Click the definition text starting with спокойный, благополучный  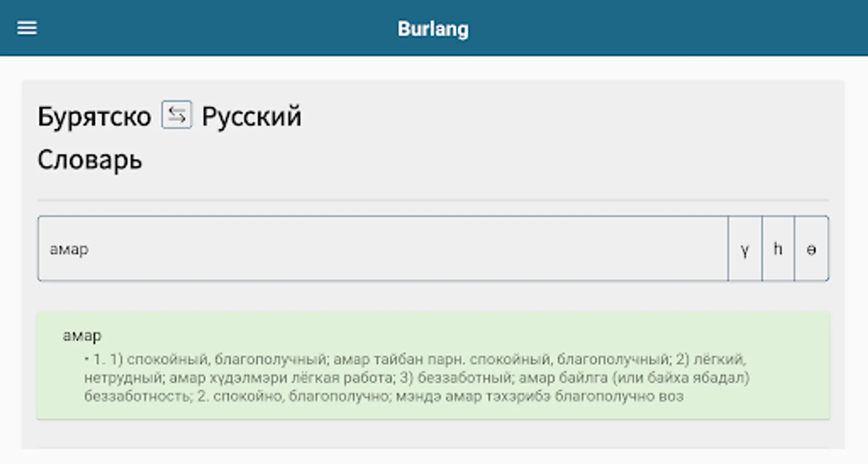coord(417,377)
